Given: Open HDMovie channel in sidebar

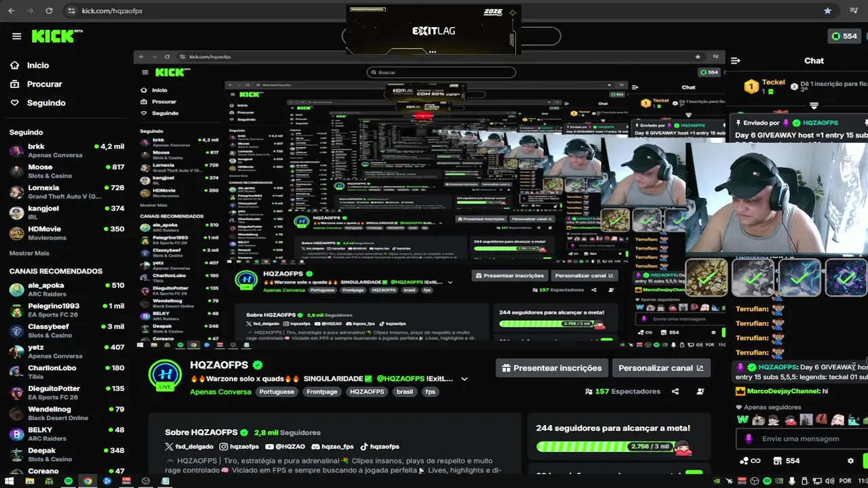Looking at the screenshot, I should point(66,233).
